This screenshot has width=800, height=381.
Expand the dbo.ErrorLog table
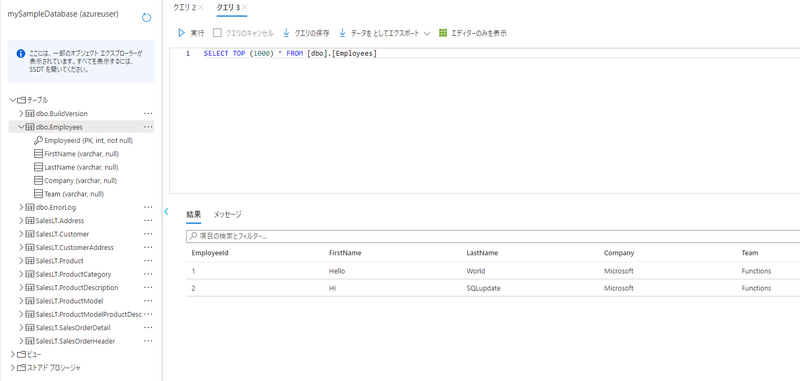tap(21, 208)
